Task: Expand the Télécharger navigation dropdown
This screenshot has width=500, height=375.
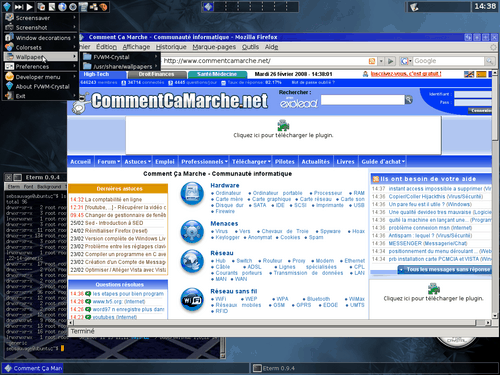Action: pyautogui.click(x=251, y=162)
